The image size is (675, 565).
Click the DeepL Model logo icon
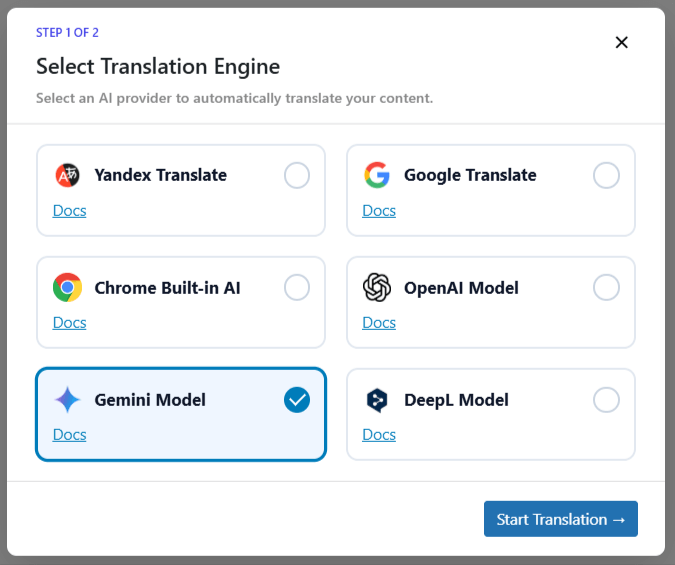point(377,400)
